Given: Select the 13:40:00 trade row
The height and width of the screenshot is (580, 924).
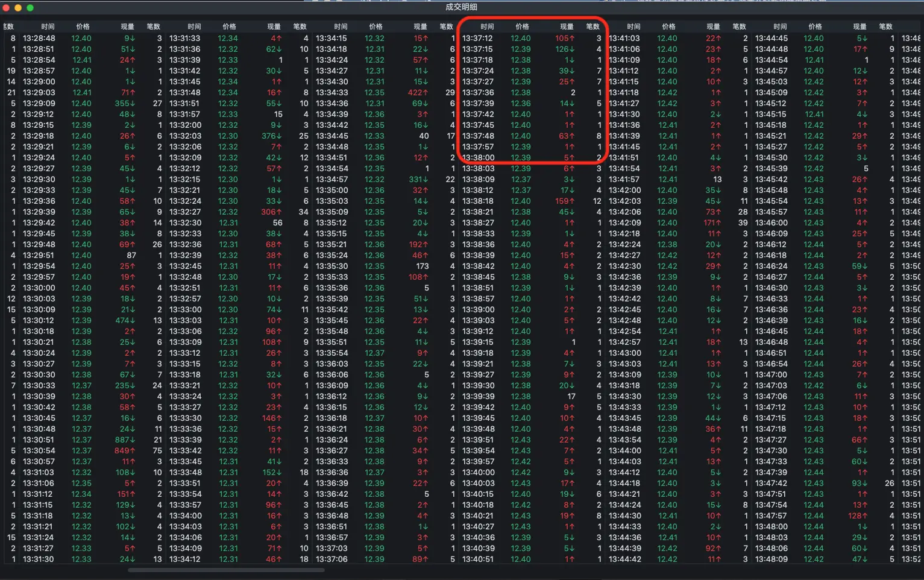Looking at the screenshot, I should 532,472.
